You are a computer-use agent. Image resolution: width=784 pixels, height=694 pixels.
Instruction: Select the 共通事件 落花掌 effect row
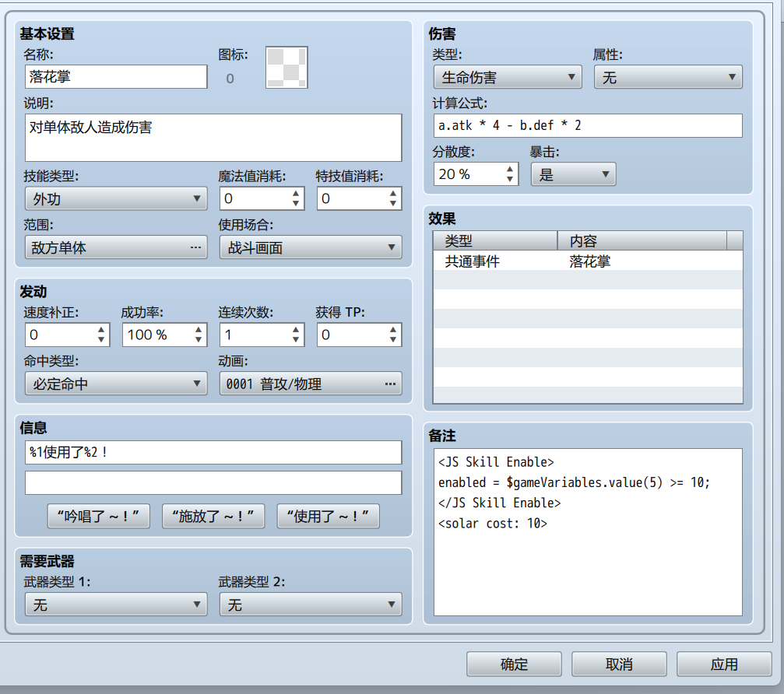click(587, 261)
